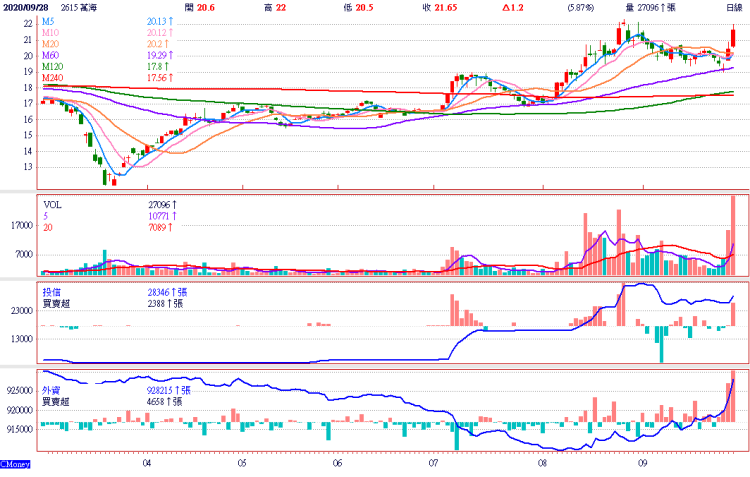
Task: Click the M5 moving average legend label
Action: pyautogui.click(x=49, y=20)
